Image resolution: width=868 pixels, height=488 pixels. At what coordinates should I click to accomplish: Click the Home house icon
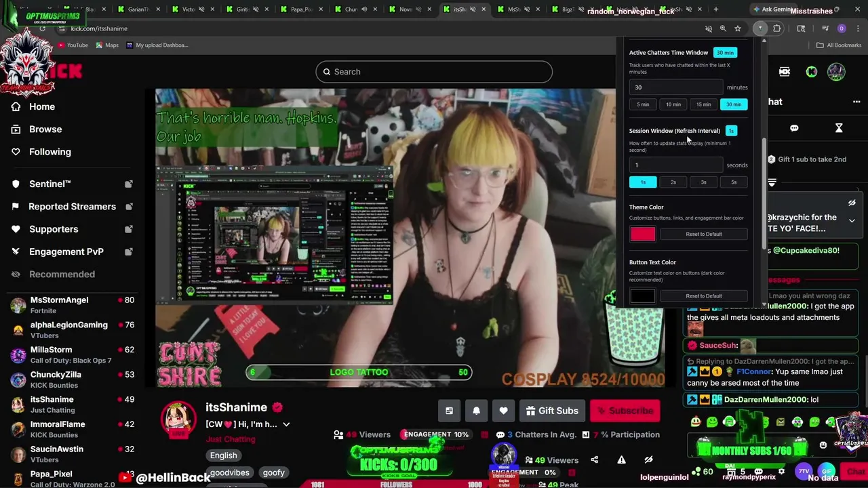(x=16, y=106)
